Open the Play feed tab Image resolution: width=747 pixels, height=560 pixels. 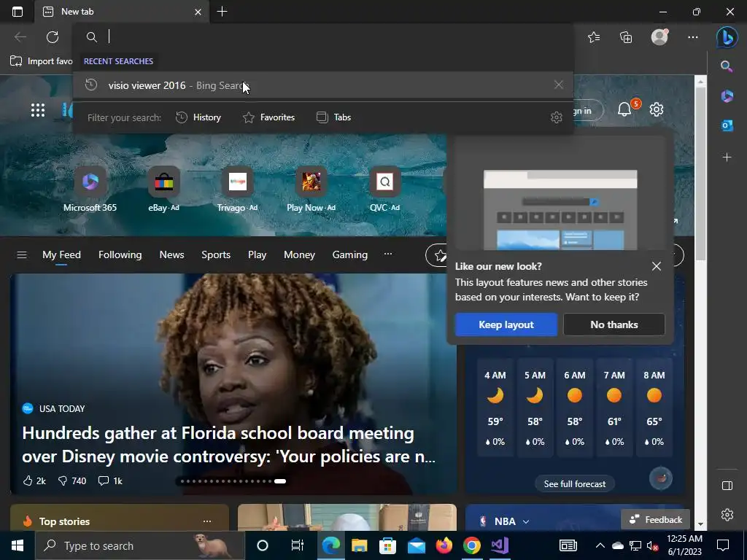pos(258,254)
